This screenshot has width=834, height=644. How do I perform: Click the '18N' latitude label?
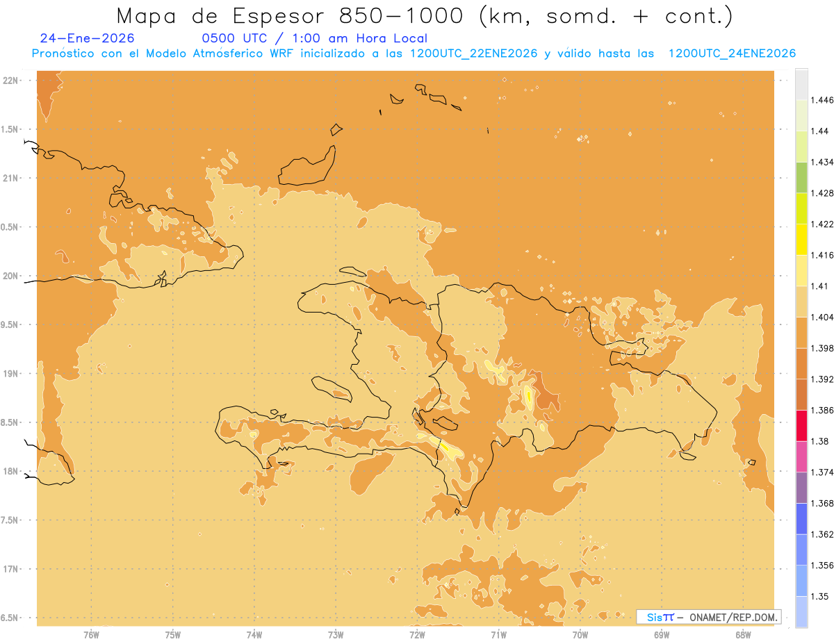(x=12, y=471)
